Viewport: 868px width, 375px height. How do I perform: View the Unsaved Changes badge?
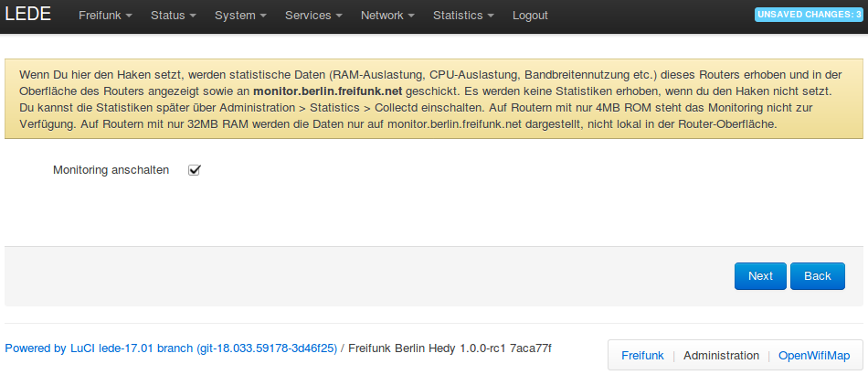[808, 15]
